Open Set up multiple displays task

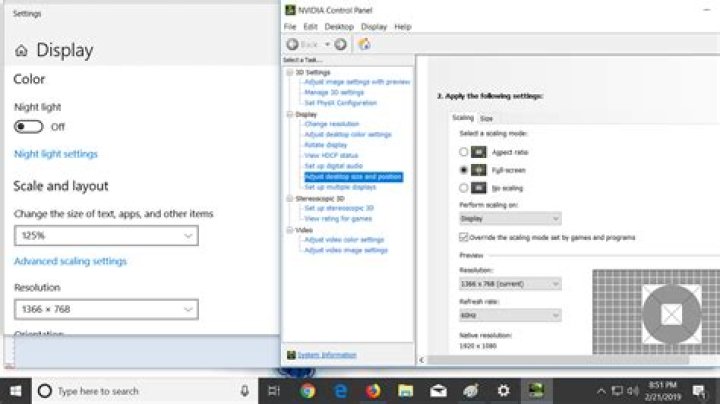click(340, 187)
